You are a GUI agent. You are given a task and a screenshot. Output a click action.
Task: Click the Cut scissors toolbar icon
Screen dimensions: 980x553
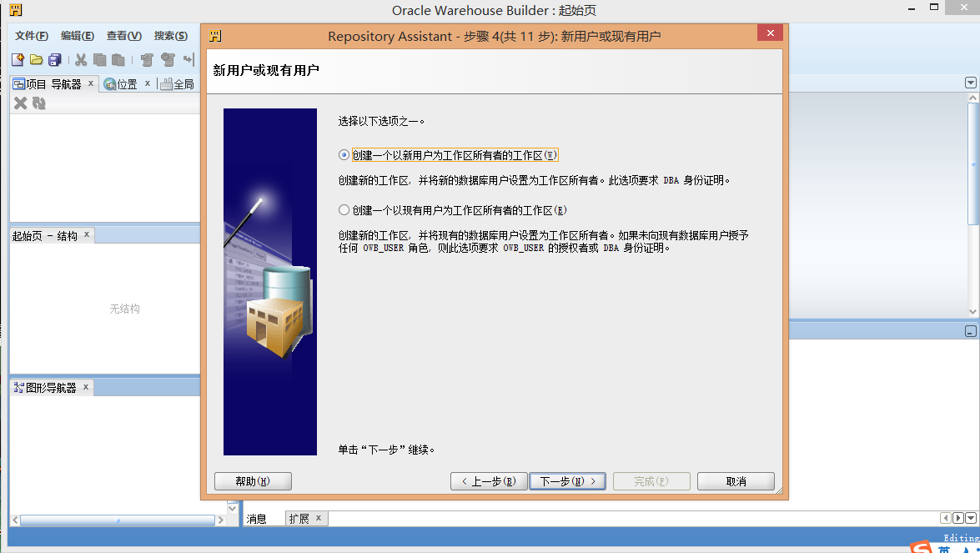point(81,59)
